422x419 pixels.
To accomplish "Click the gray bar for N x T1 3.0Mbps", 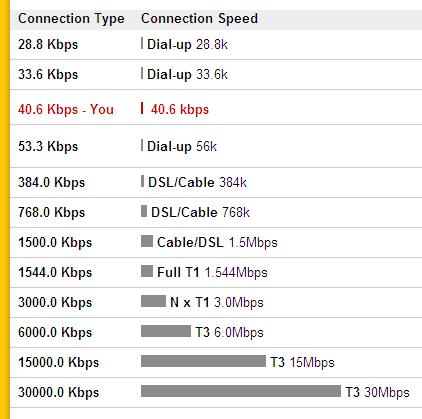I will pos(153,301).
